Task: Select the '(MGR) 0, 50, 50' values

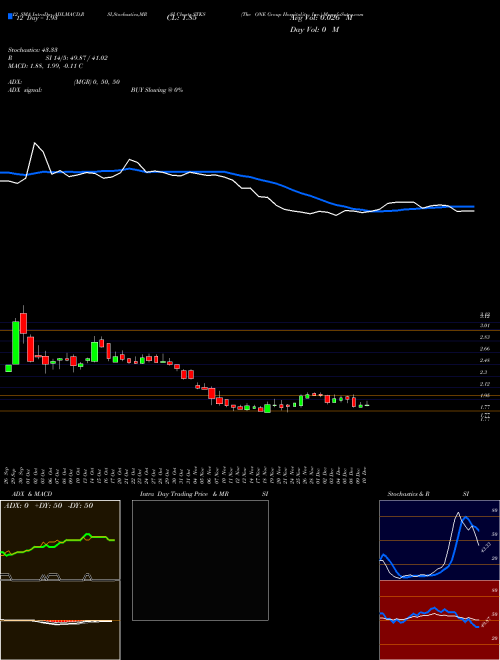Action: pyautogui.click(x=97, y=82)
